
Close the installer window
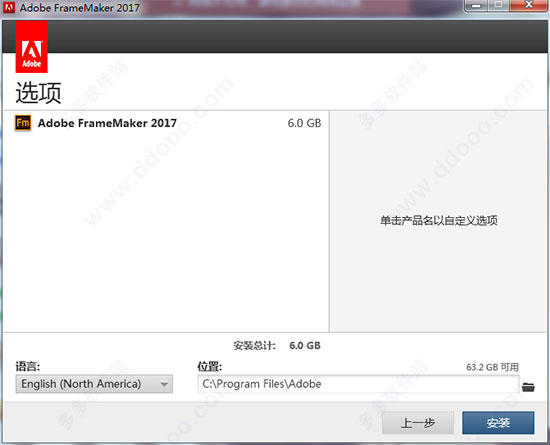[529, 5]
